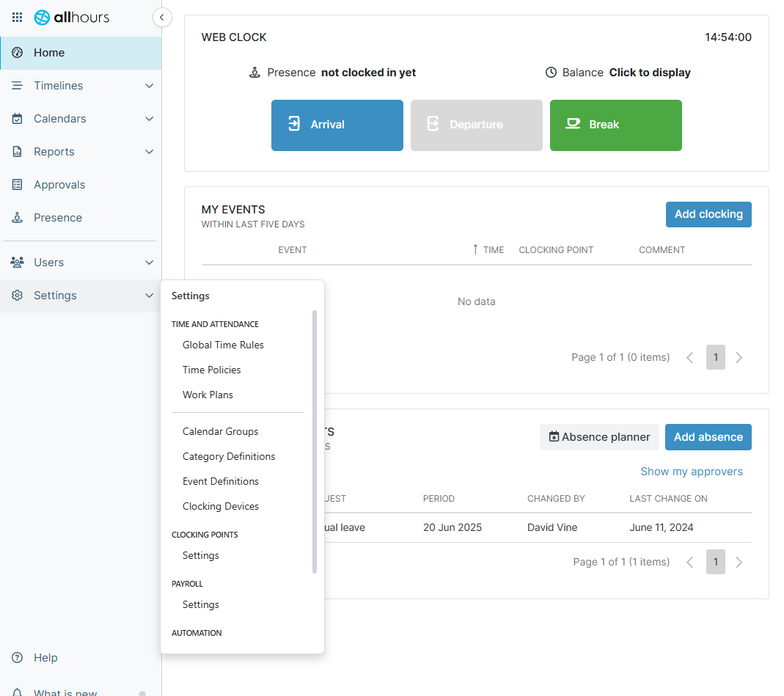Image resolution: width=784 pixels, height=696 pixels.
Task: Open Global Time Rules settings
Action: click(223, 345)
